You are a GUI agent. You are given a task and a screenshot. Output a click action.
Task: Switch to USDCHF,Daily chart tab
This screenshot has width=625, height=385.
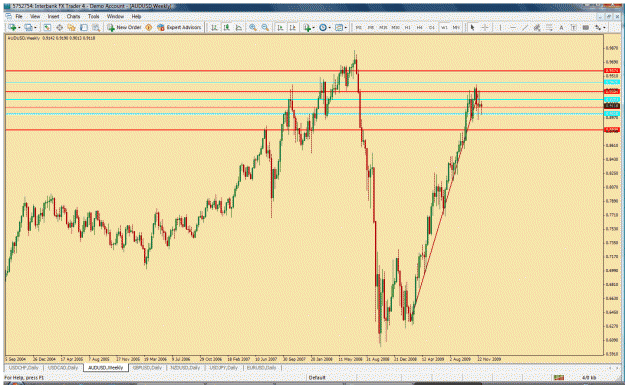tap(24, 367)
